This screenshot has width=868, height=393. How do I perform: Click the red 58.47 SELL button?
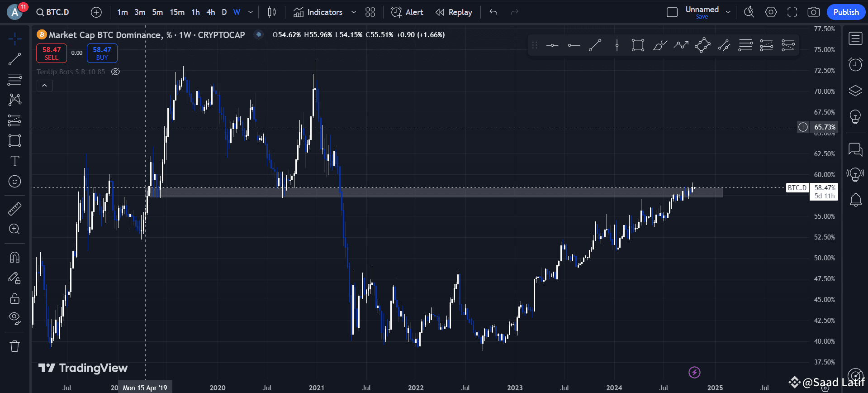pos(52,53)
